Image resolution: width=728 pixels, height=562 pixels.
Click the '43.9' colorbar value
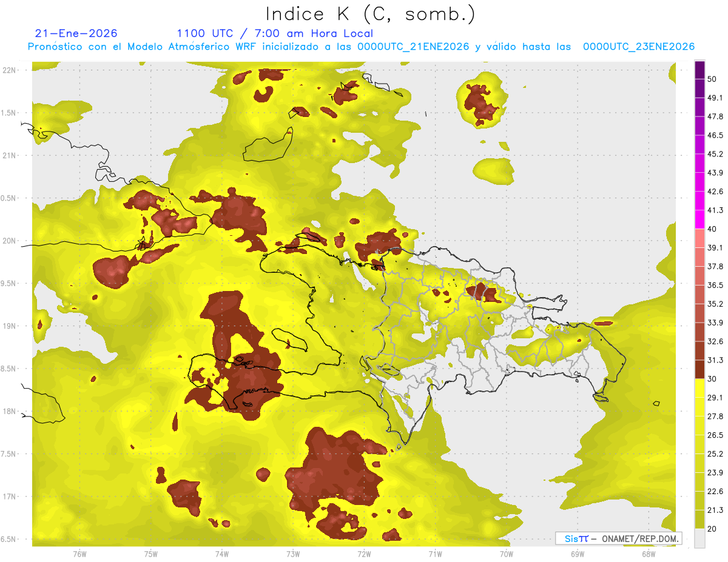click(715, 173)
